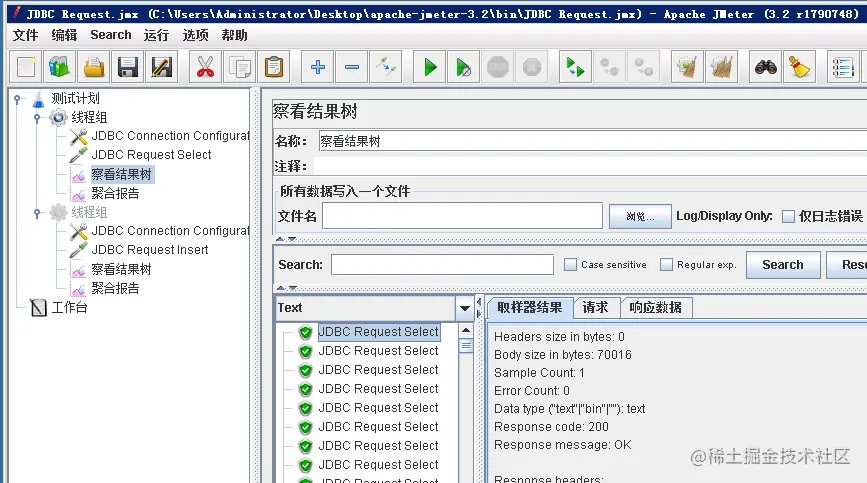Viewport: 867px width, 483px height.
Task: Click the 文件名 input field
Action: 462,216
